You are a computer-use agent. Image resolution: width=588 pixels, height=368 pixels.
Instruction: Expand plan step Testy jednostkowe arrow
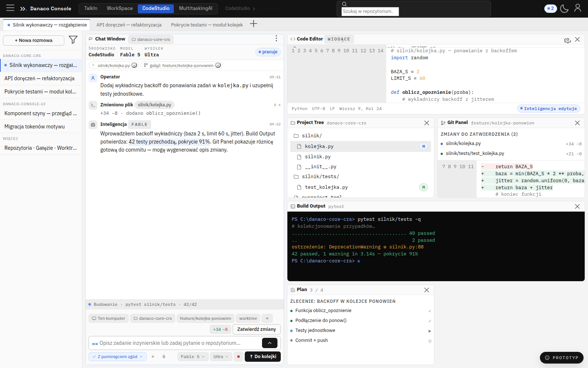[430, 331]
